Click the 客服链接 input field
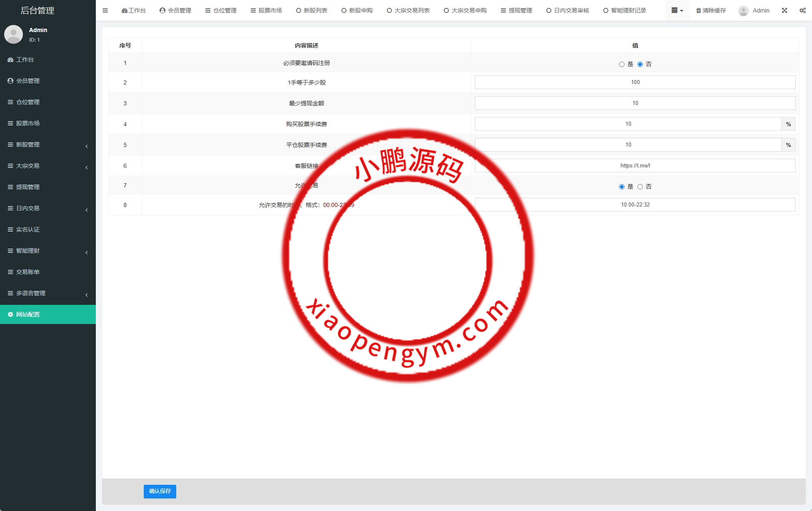This screenshot has width=812, height=511. click(x=635, y=165)
